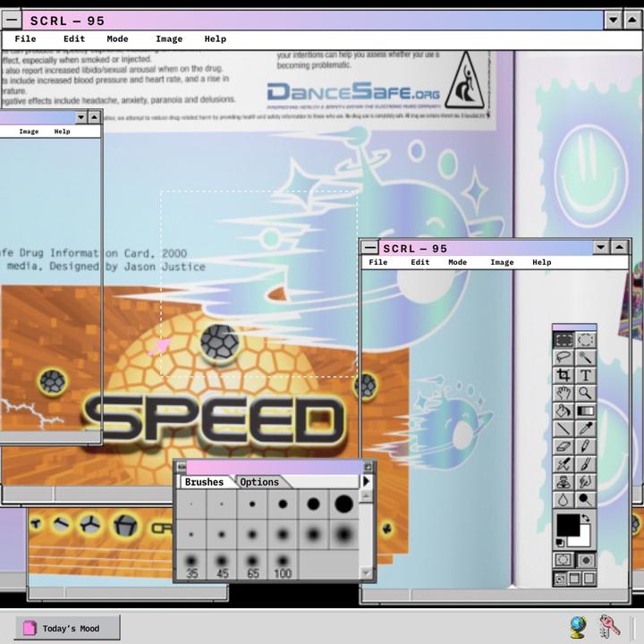Screen dimensions: 644x644
Task: Open Mode menu in smaller SCRL-95 window
Action: 458,262
